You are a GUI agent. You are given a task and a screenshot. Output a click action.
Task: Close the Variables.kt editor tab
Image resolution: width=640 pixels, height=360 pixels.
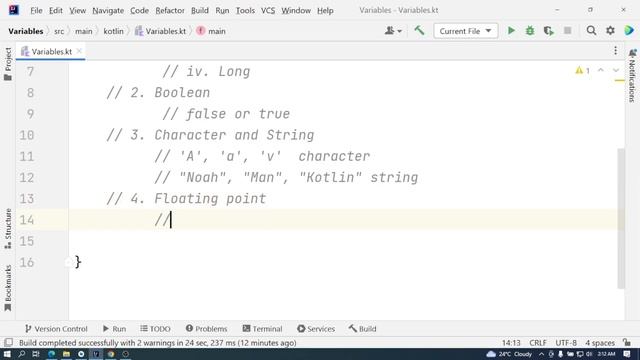coord(79,51)
